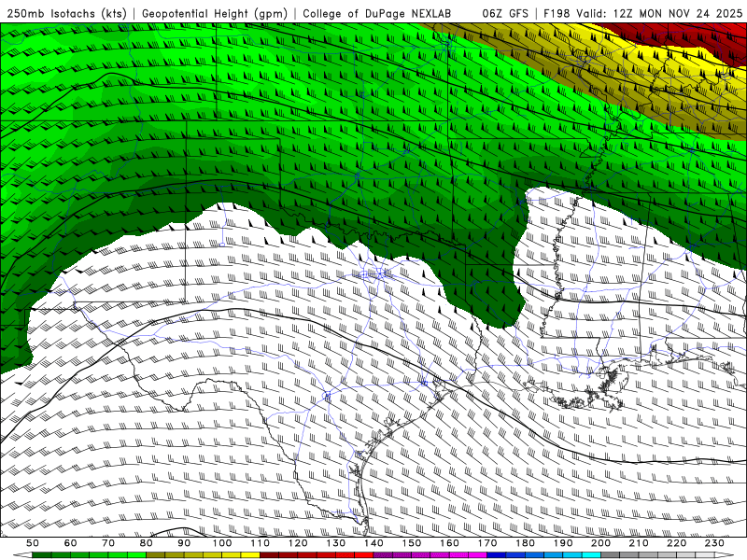
Task: Click the 210 value on the color scale
Action: pyautogui.click(x=639, y=543)
